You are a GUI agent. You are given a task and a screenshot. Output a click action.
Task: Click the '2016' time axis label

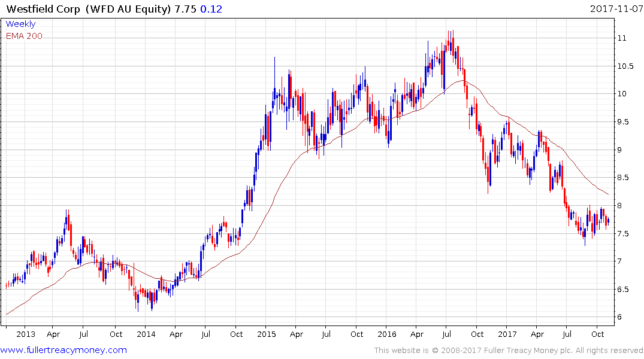click(x=387, y=334)
